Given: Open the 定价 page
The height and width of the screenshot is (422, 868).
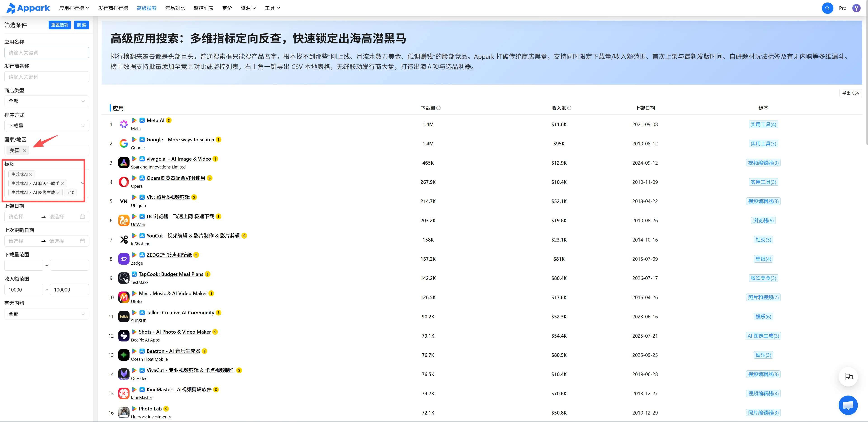Looking at the screenshot, I should click(x=227, y=8).
